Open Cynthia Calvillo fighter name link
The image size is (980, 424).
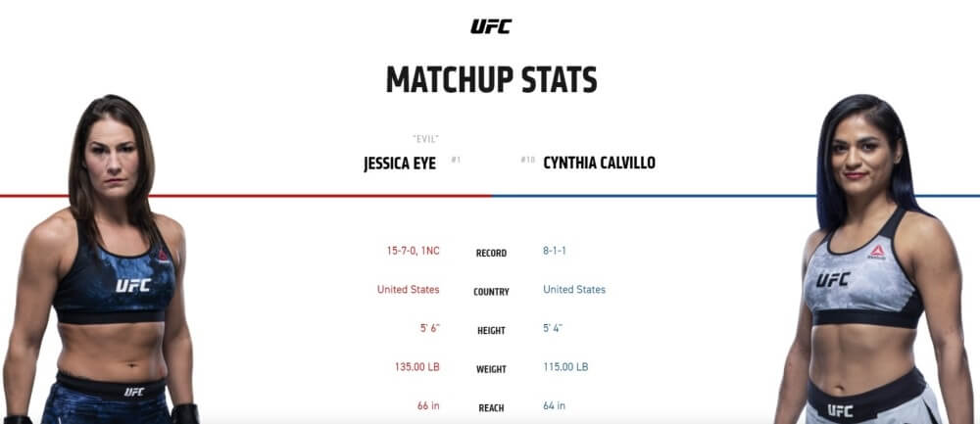[x=600, y=163]
